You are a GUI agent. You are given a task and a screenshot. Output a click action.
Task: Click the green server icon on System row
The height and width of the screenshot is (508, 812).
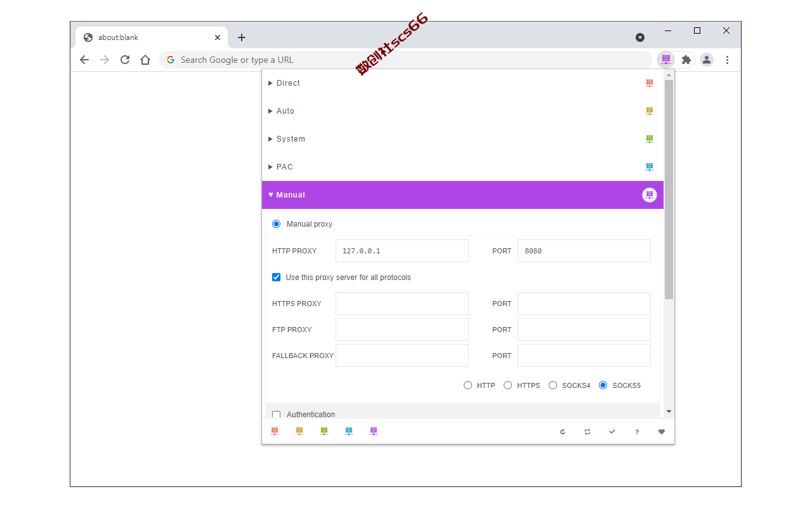[650, 139]
